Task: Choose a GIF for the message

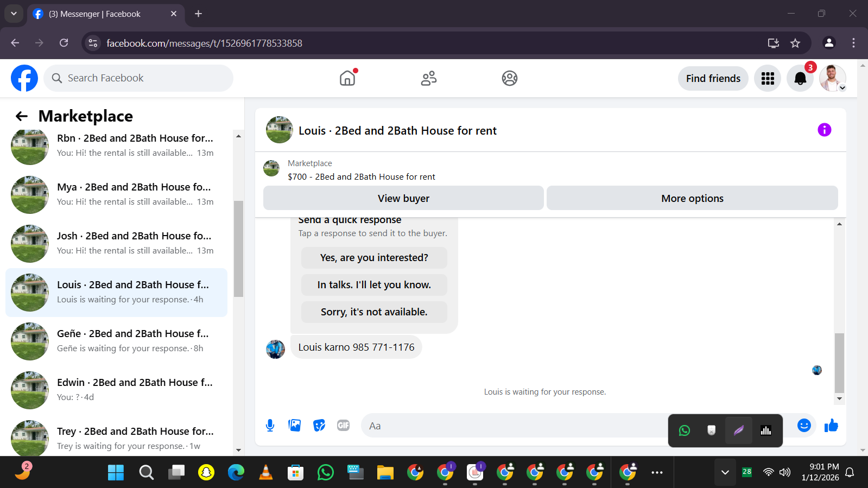Action: 344,426
